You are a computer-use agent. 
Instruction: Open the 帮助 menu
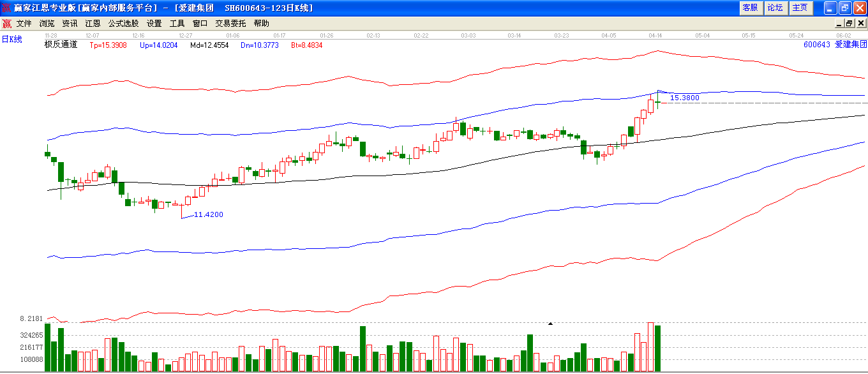pyautogui.click(x=261, y=23)
